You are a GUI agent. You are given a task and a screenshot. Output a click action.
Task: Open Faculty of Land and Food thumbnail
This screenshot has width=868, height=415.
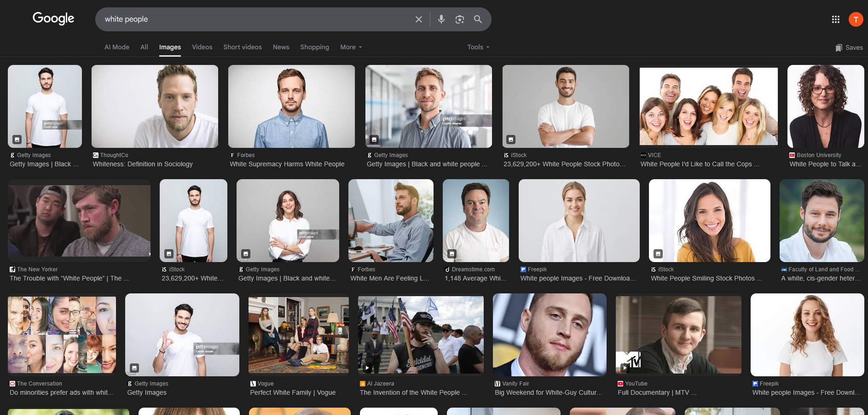[822, 221]
